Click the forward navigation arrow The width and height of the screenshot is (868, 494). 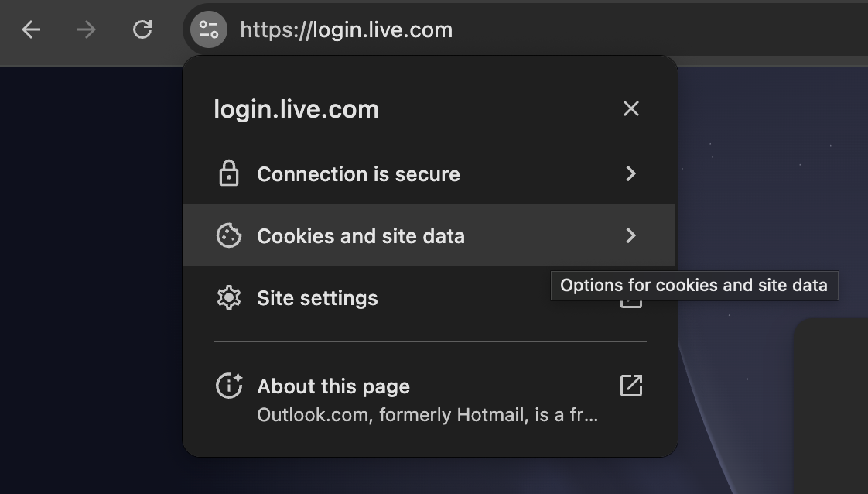coord(86,29)
